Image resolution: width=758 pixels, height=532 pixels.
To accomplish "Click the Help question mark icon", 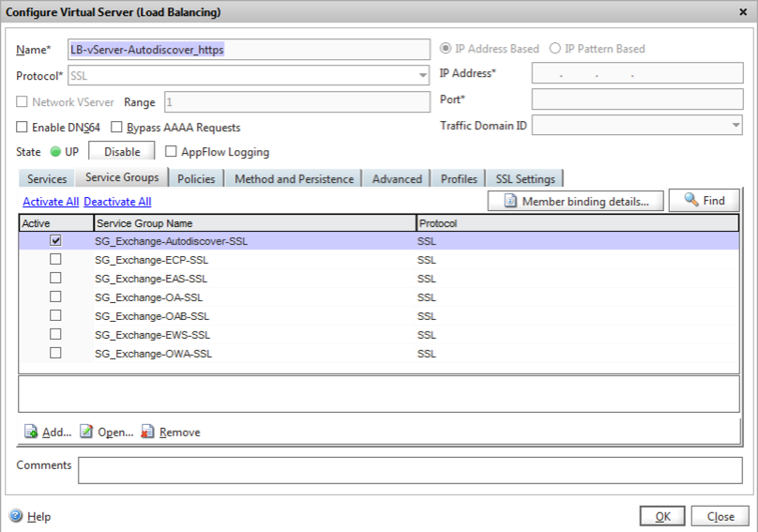I will pos(16,516).
